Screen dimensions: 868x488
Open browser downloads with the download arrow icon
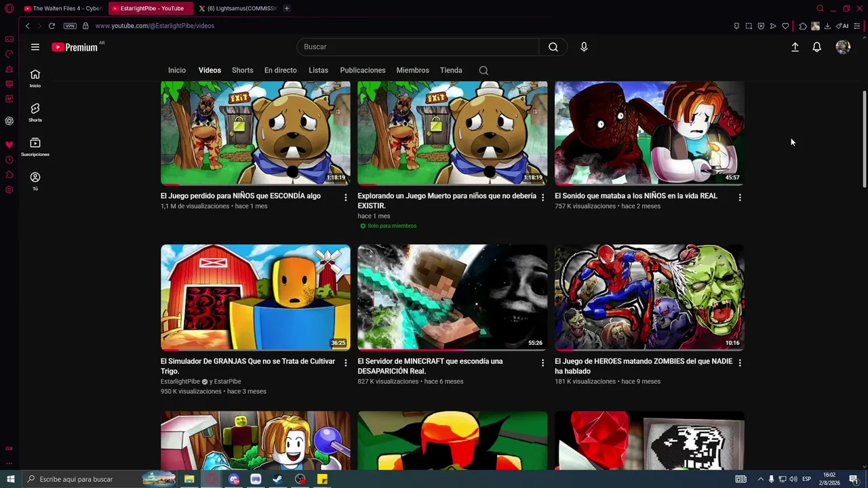[827, 26]
